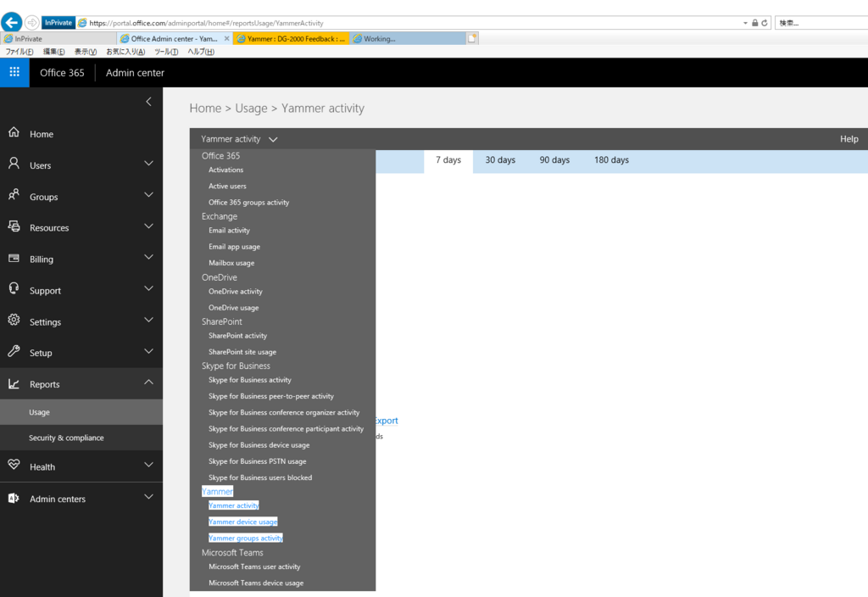Click Home in the breadcrumb
This screenshot has height=597, width=868.
[205, 109]
